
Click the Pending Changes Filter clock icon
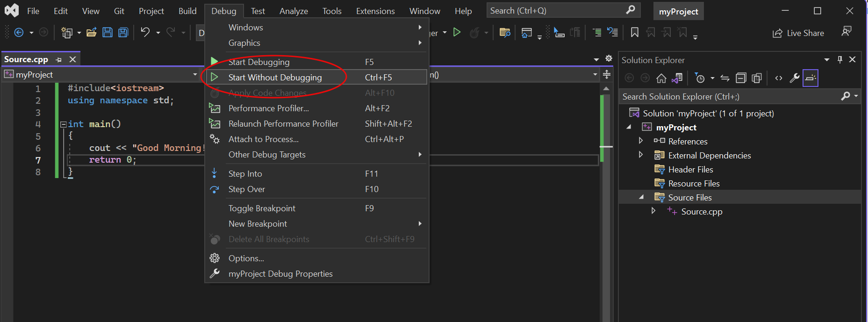700,78
